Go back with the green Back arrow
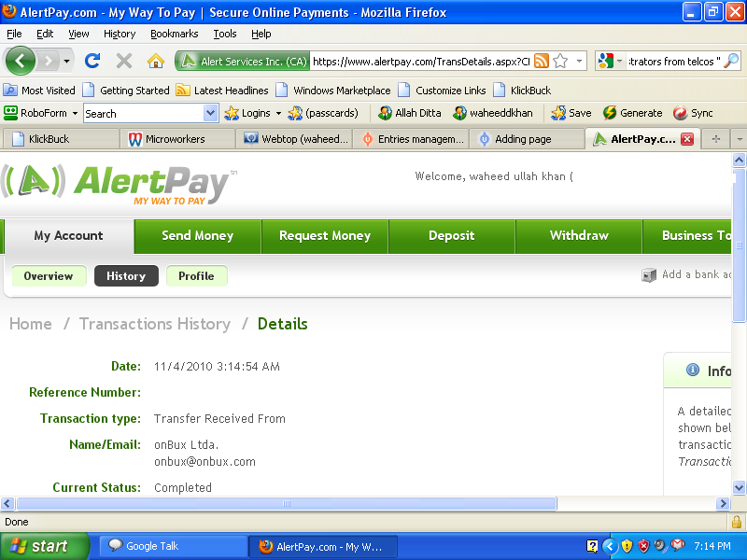747x560 pixels. click(x=20, y=61)
